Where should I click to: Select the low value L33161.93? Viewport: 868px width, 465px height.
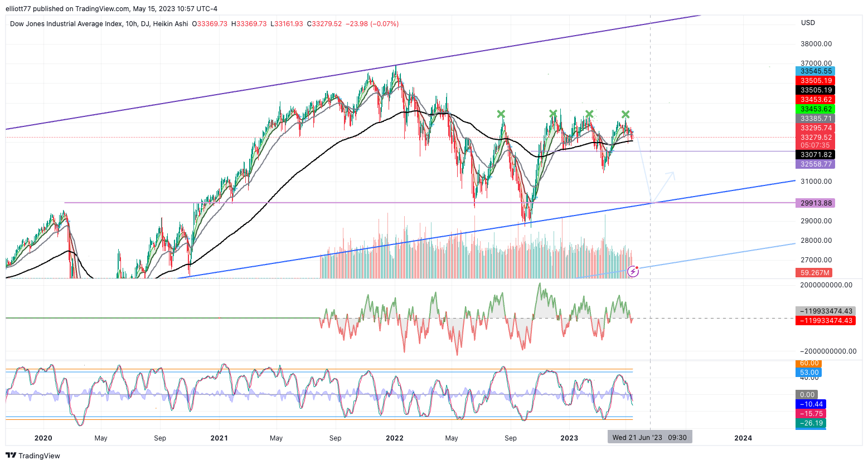(287, 24)
